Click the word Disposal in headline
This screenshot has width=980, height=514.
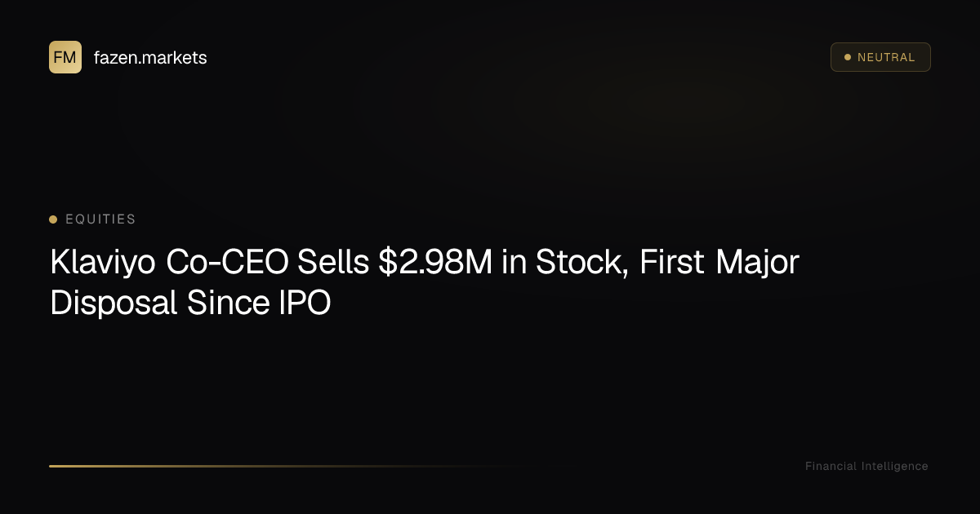[x=114, y=303]
